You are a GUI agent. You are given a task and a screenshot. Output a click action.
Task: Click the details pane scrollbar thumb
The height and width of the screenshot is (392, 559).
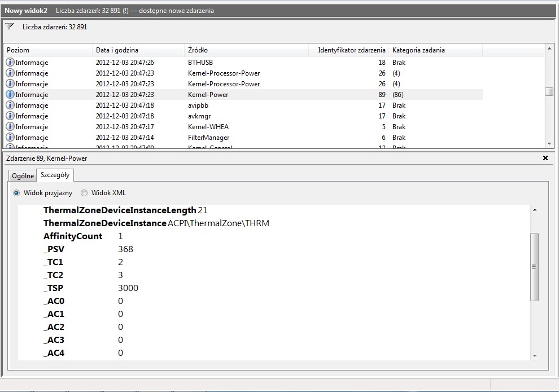click(x=534, y=267)
